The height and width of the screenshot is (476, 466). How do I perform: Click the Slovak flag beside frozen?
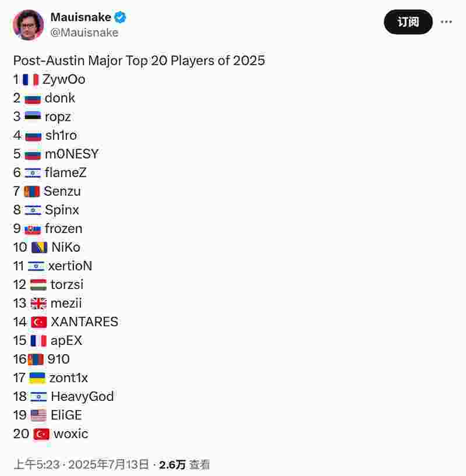point(33,229)
